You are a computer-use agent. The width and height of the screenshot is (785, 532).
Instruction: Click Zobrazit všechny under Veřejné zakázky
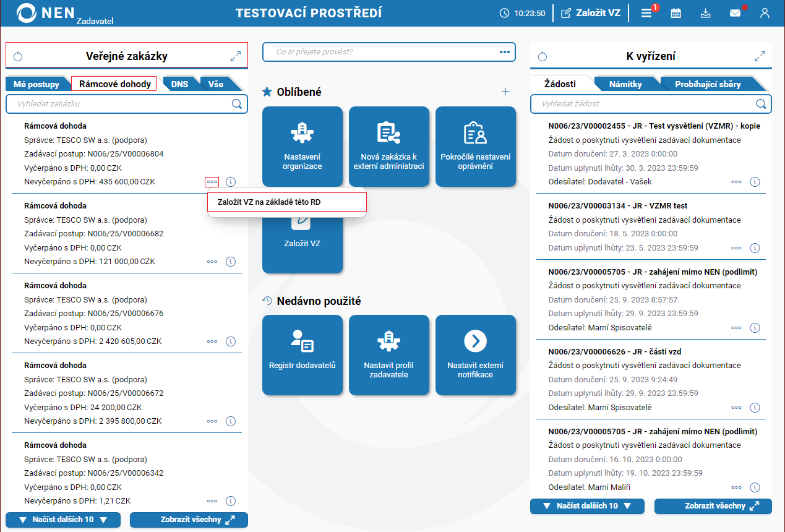[x=189, y=520]
